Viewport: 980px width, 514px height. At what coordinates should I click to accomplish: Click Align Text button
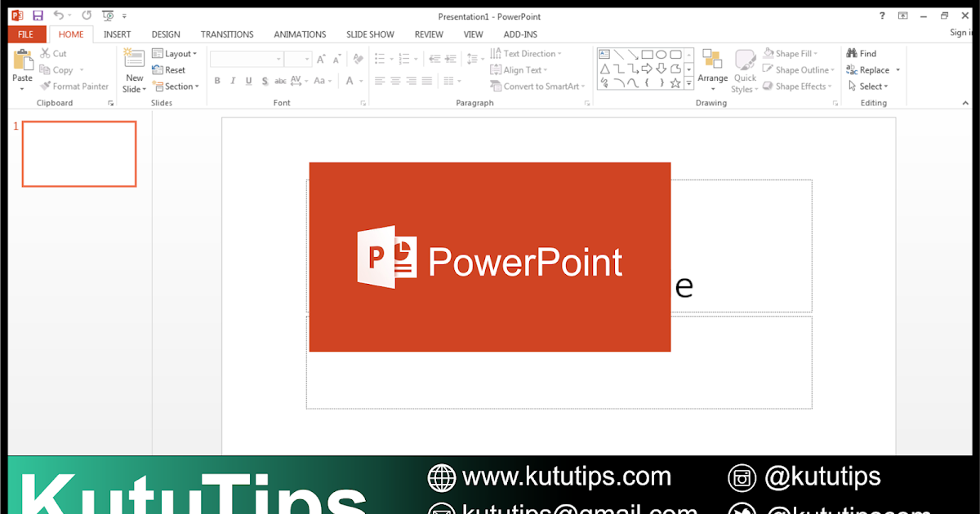tap(520, 70)
